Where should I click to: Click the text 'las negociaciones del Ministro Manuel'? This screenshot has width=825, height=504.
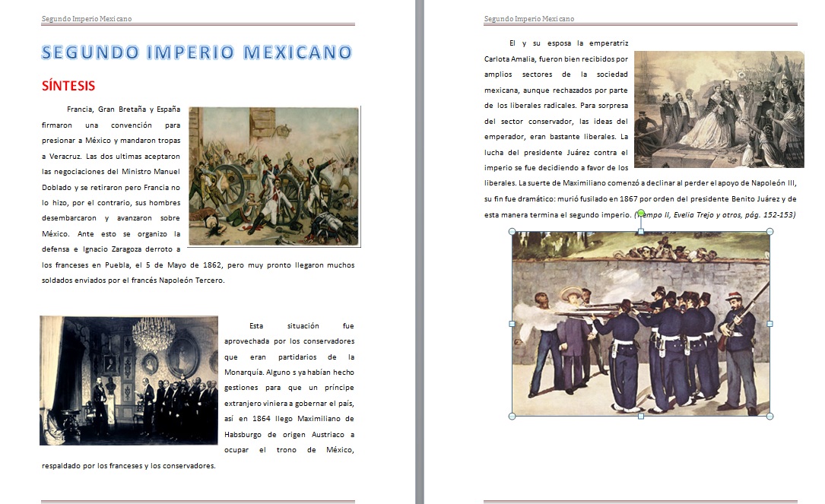point(111,172)
